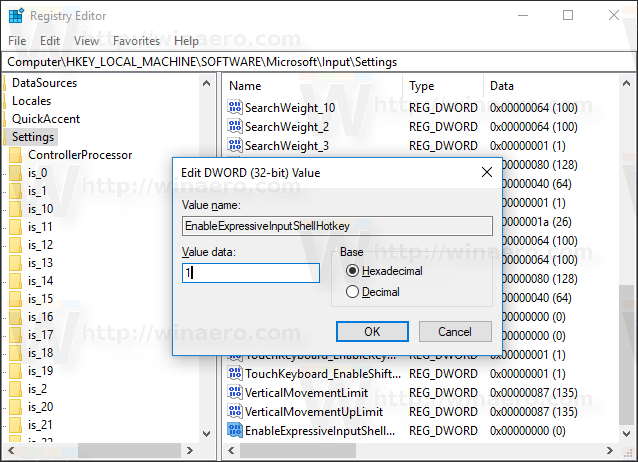Click the is_2 folder icon
Image resolution: width=638 pixels, height=462 pixels.
15,389
